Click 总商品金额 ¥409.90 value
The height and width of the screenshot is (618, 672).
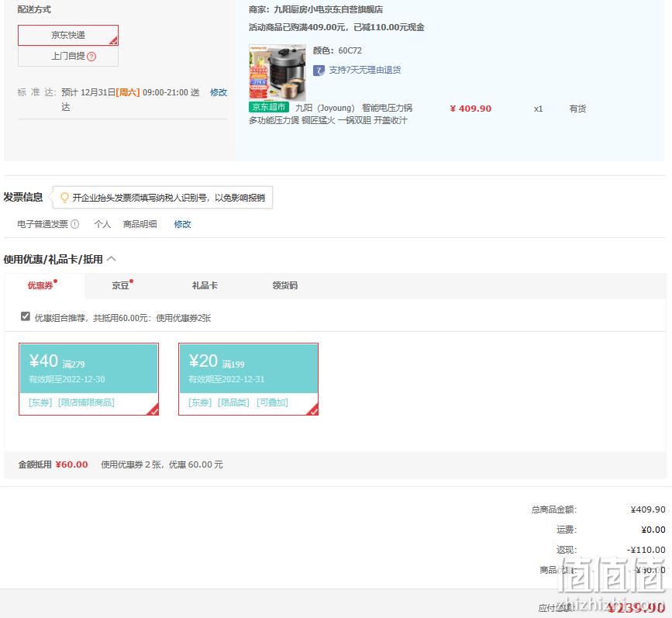coord(647,509)
